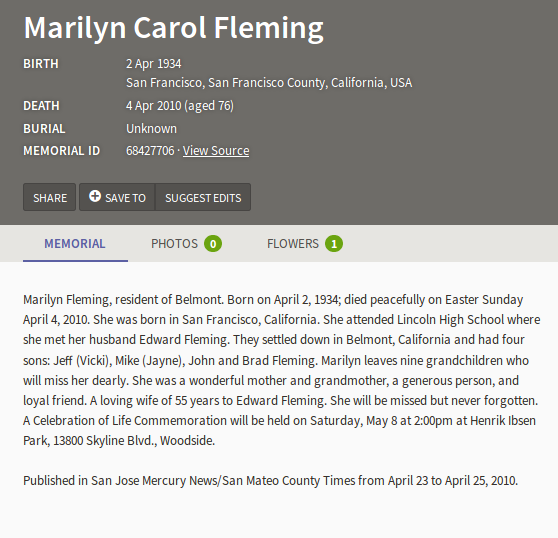Image resolution: width=558 pixels, height=538 pixels.
Task: Click the Save To button label
Action: [125, 198]
